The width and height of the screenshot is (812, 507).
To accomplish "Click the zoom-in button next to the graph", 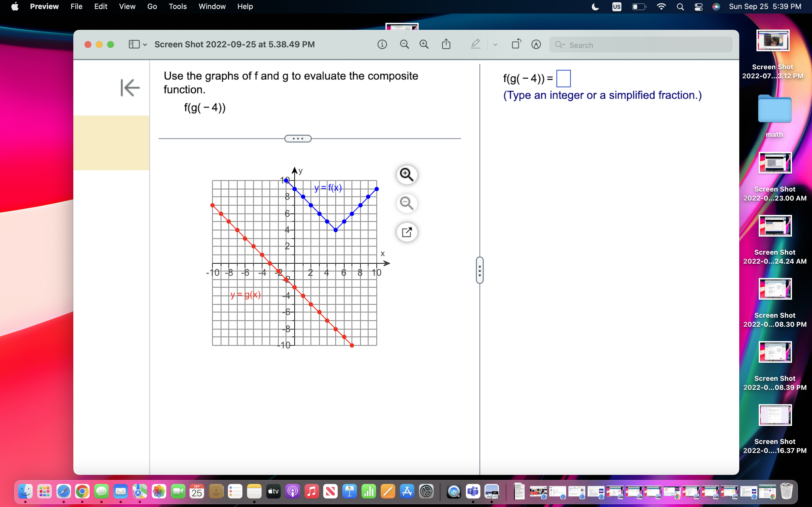I will (x=407, y=175).
